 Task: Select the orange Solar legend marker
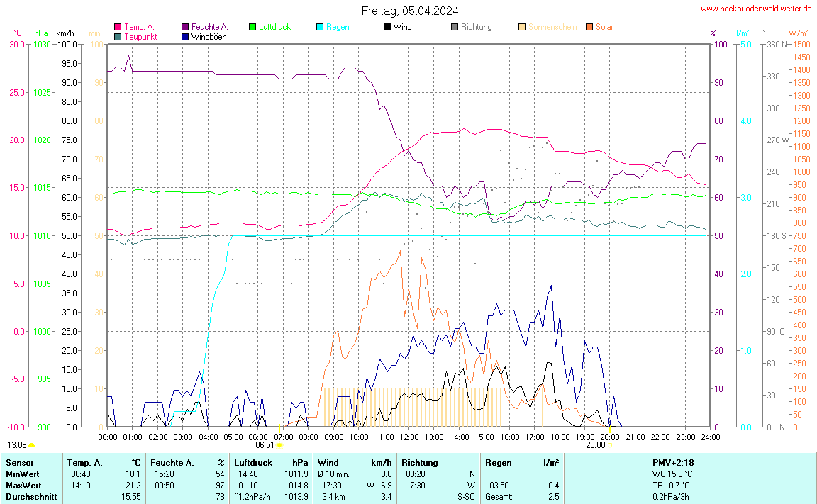(x=589, y=27)
